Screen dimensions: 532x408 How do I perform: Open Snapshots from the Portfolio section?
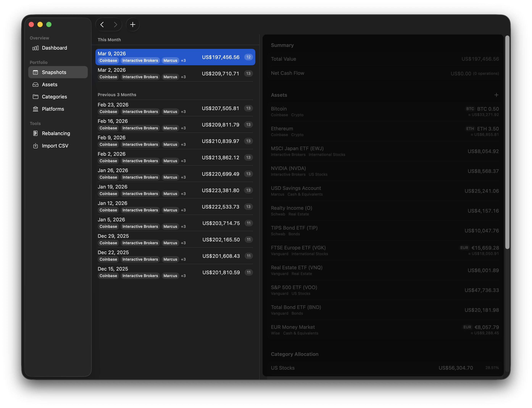coord(54,72)
